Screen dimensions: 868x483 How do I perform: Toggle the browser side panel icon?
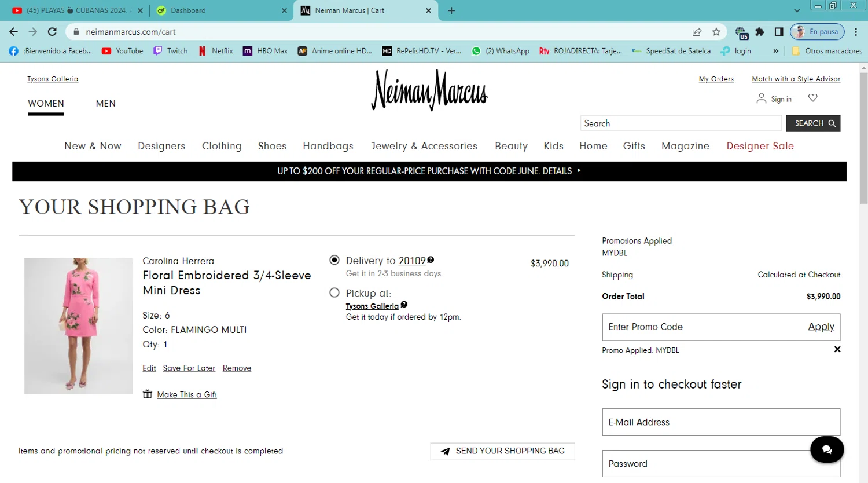coord(779,32)
